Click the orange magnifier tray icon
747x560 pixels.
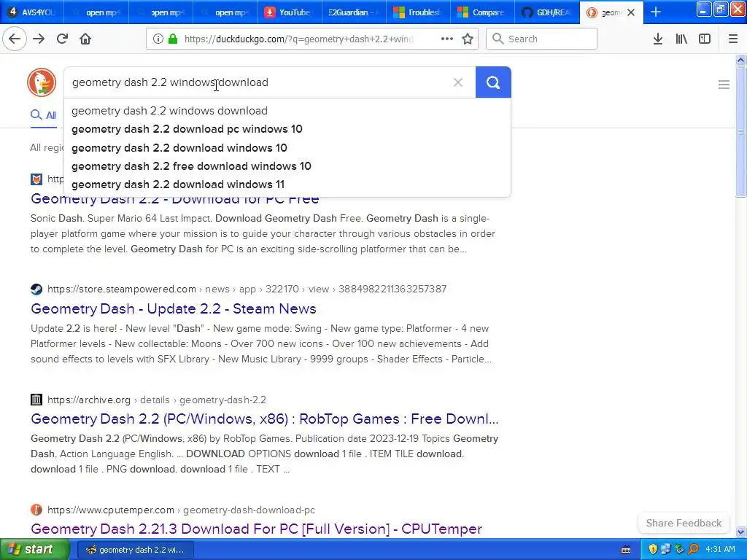click(694, 549)
